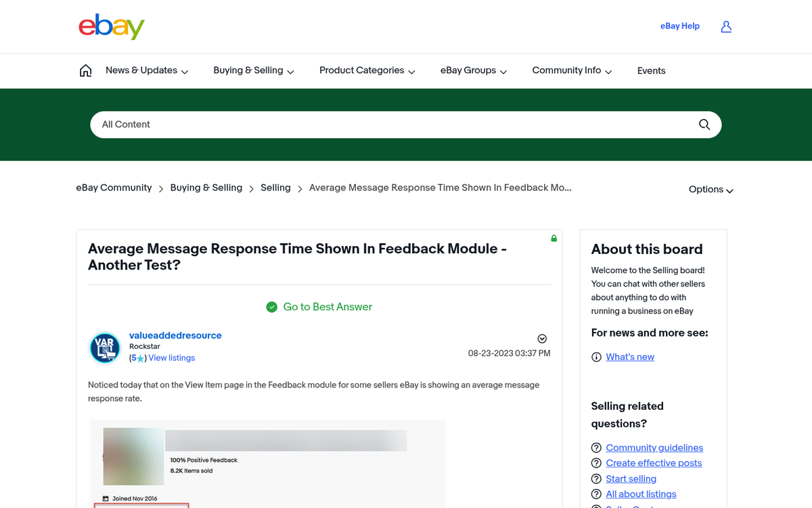Open the feedback module screenshot image
This screenshot has height=508, width=812.
(x=267, y=464)
